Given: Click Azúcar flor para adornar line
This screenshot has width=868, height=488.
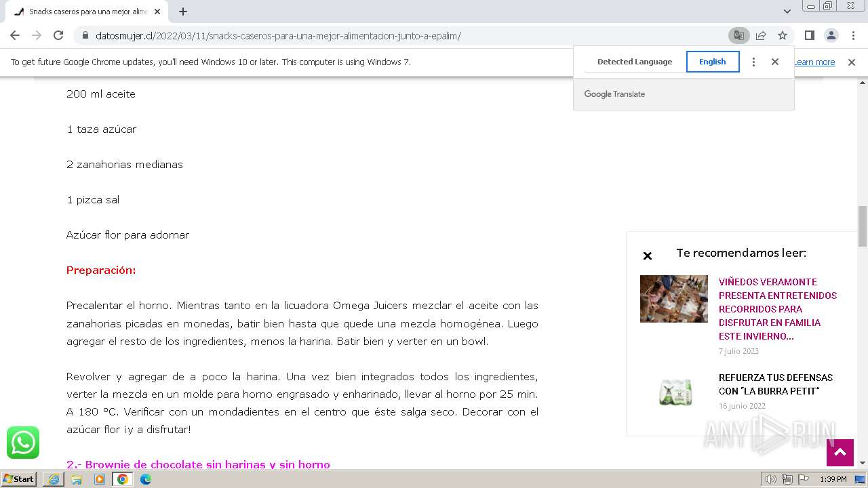Looking at the screenshot, I should [x=128, y=235].
